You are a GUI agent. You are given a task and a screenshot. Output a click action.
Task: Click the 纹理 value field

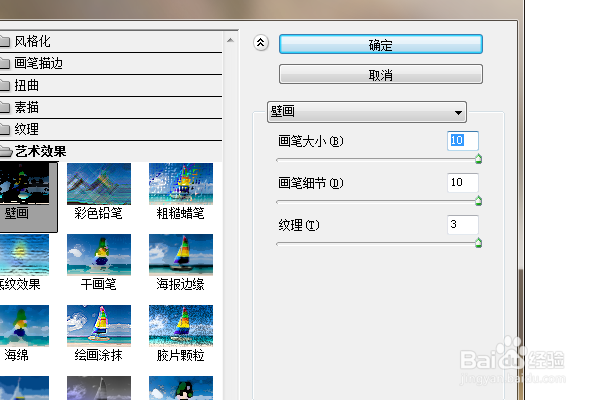pyautogui.click(x=463, y=225)
